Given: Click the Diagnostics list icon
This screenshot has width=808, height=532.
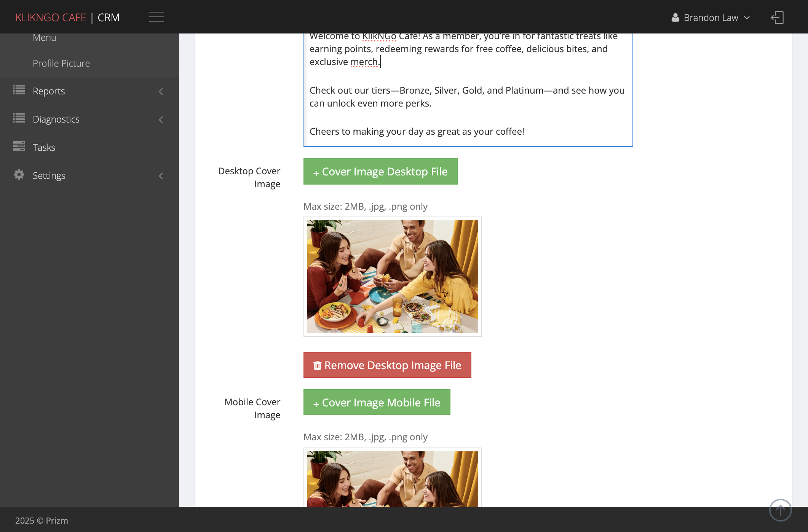Looking at the screenshot, I should [19, 118].
